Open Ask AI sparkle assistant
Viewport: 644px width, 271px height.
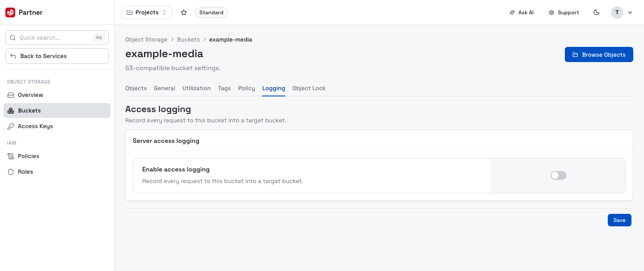512,13
